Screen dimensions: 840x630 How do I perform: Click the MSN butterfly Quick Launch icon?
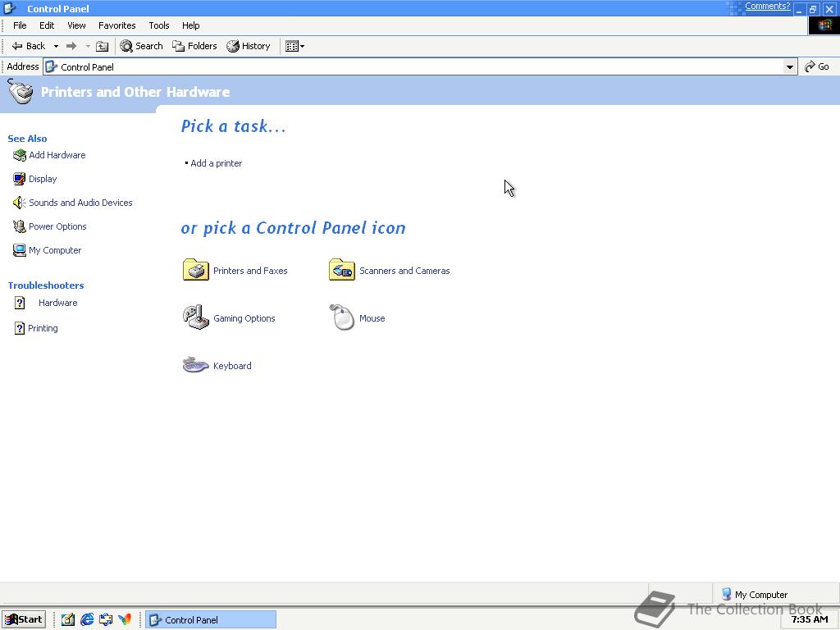[125, 619]
